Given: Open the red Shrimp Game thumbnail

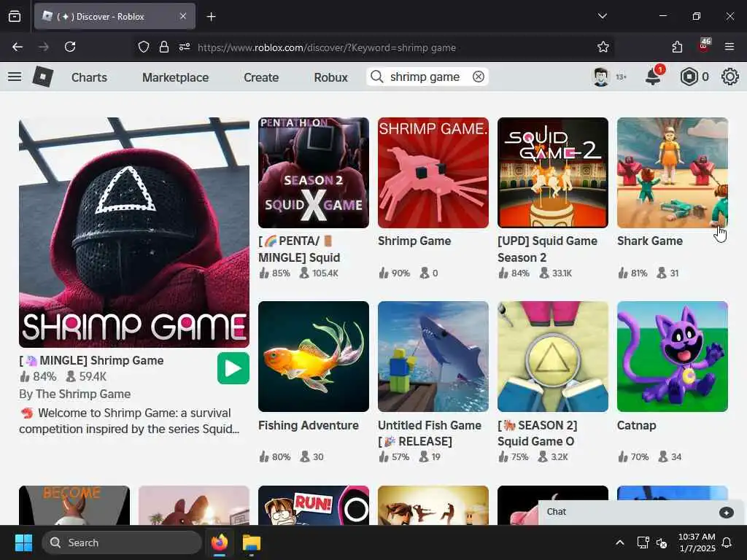Looking at the screenshot, I should [x=433, y=173].
